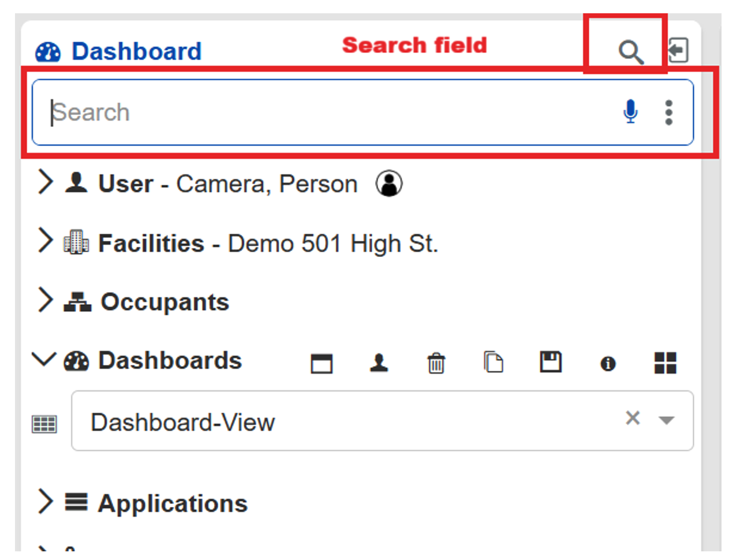This screenshot has height=560, width=740.
Task: Click the person icon in Dashboards toolbar
Action: pyautogui.click(x=379, y=363)
